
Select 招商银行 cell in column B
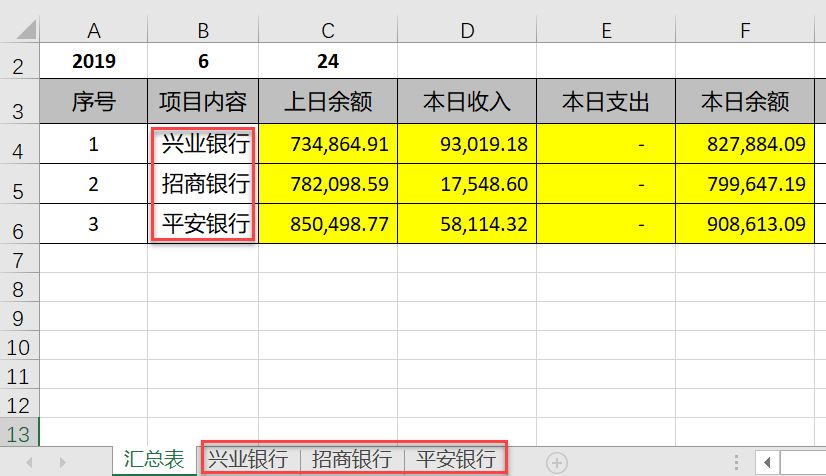tap(203, 184)
